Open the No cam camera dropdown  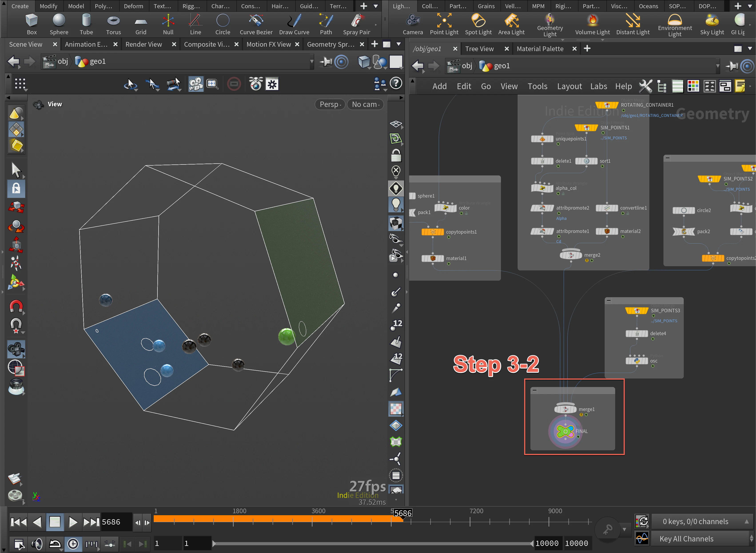pos(365,104)
